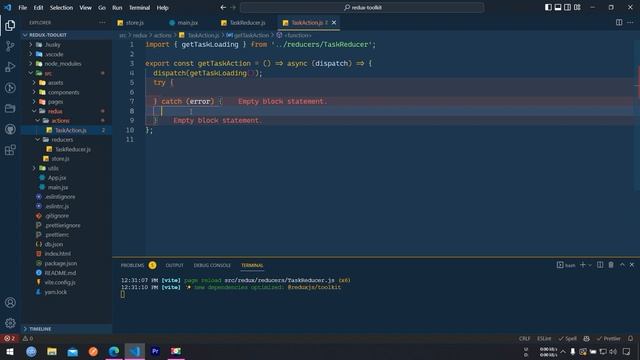Split the editor to the right
This screenshot has height=360, width=640.
click(619, 22)
